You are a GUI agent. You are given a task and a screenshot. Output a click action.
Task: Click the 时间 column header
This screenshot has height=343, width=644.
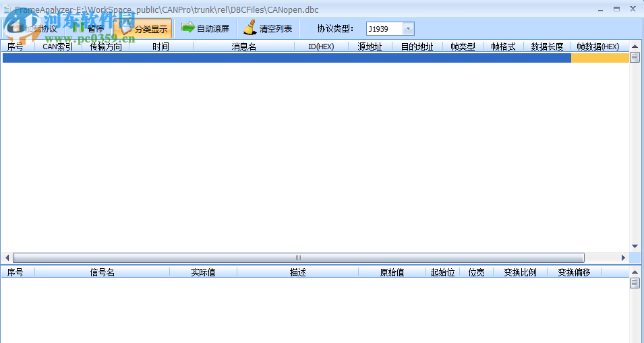coord(160,46)
